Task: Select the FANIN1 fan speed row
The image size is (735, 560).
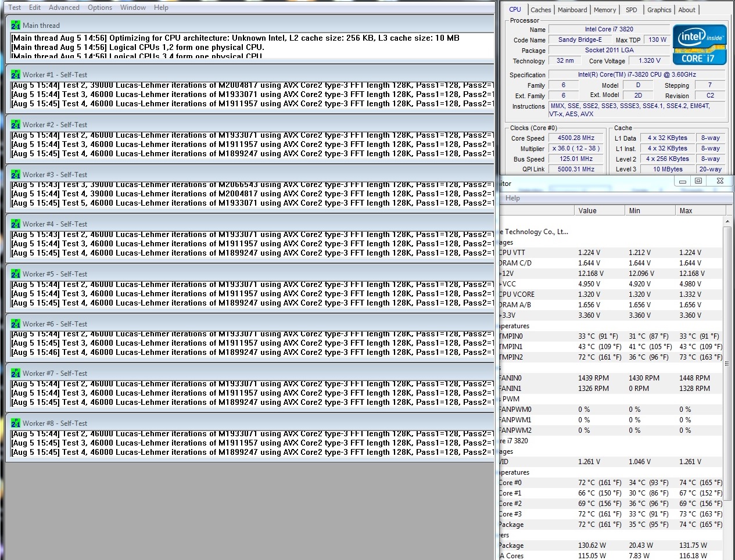Action: coord(611,389)
